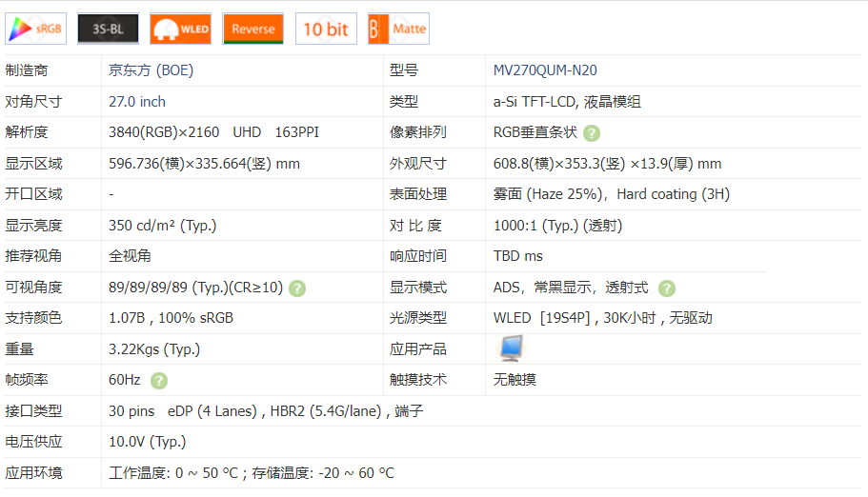Open help icon next to RGB垂直条状

592,133
